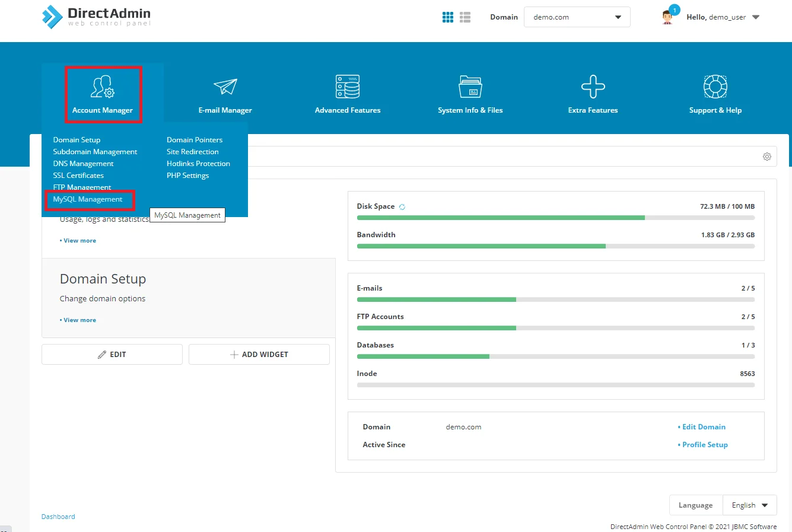Choose Subdomain Management from menu
Screen dimensions: 792x532
[x=95, y=152]
